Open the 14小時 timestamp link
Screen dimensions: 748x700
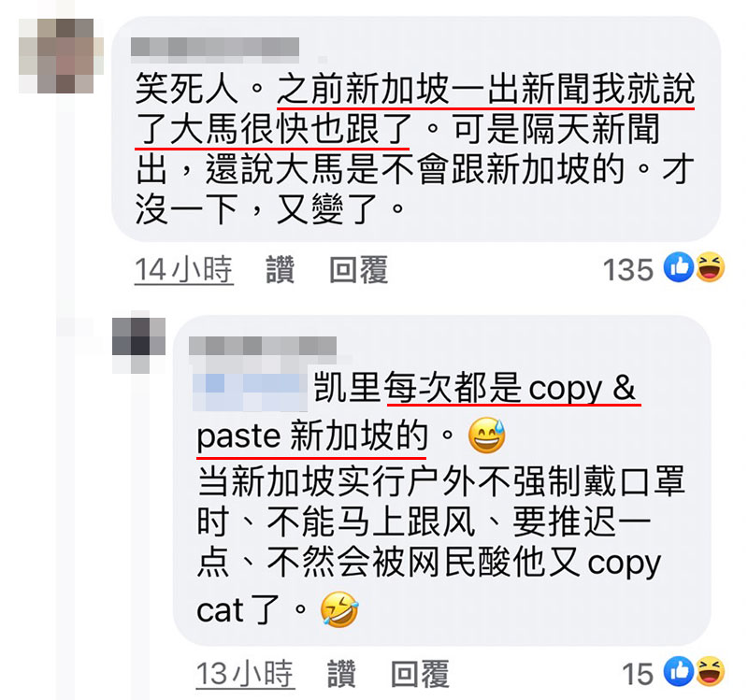(183, 270)
